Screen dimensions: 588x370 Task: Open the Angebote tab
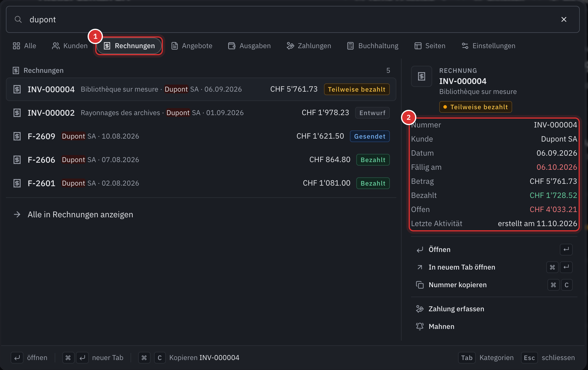191,46
